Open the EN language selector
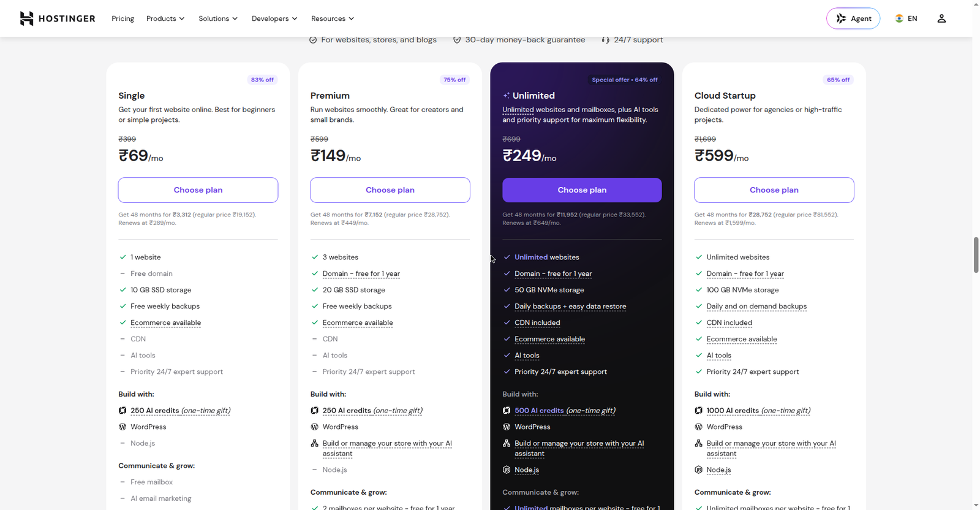This screenshot has width=980, height=510. [x=907, y=18]
